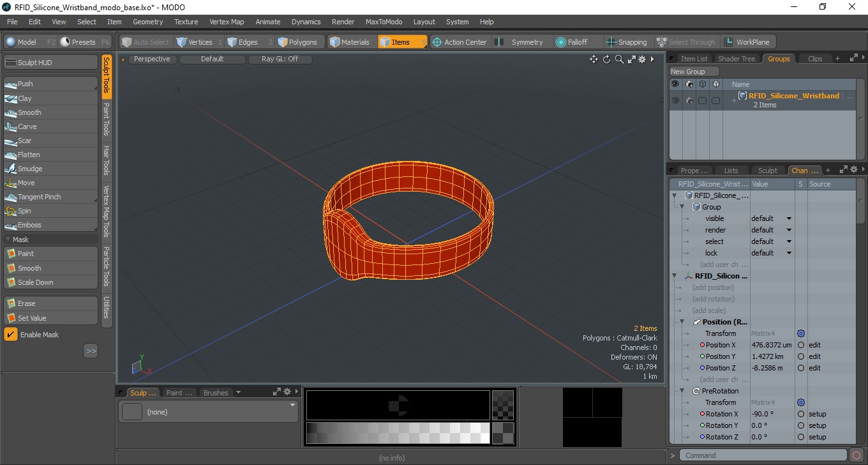
Task: Toggle Auto Select mode
Action: click(146, 42)
